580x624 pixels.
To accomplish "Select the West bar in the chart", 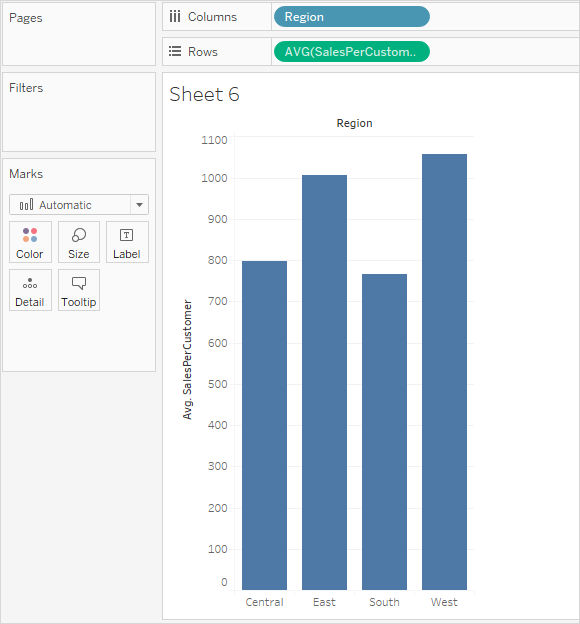I will click(x=444, y=372).
